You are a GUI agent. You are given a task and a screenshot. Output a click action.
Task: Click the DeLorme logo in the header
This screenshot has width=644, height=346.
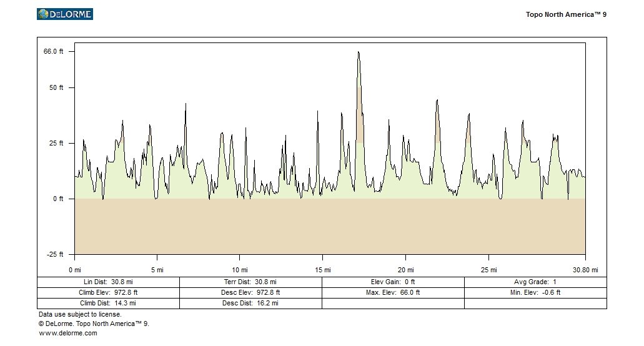tap(65, 14)
